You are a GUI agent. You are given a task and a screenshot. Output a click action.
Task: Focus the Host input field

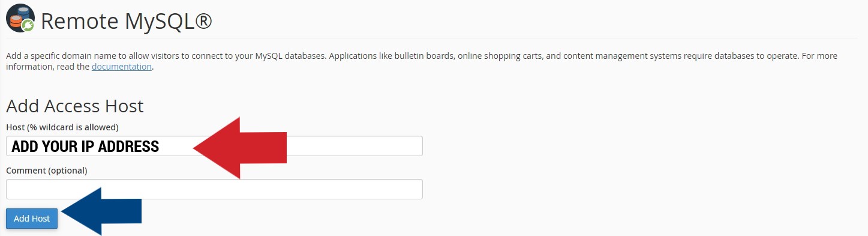[214, 146]
